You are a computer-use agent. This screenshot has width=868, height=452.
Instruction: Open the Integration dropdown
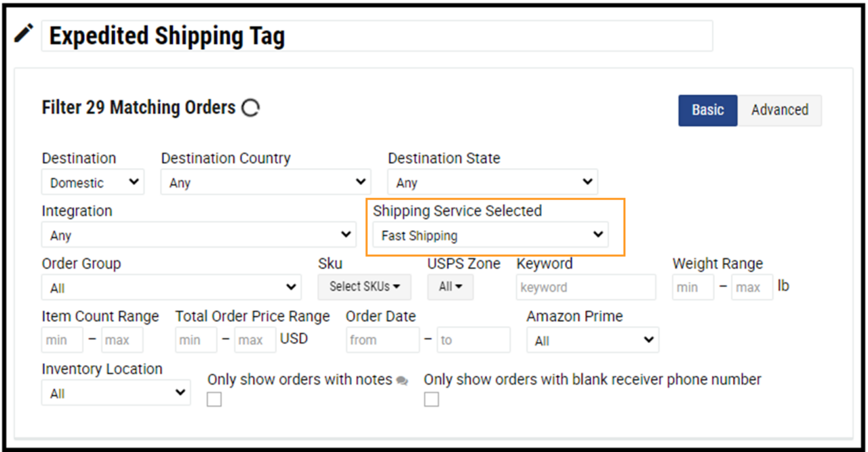[x=199, y=234]
